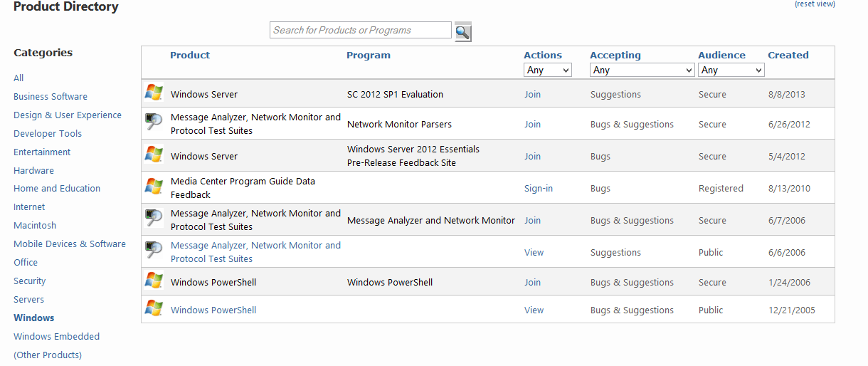Open the Audience filter dropdown
Image resolution: width=868 pixels, height=366 pixels.
731,70
